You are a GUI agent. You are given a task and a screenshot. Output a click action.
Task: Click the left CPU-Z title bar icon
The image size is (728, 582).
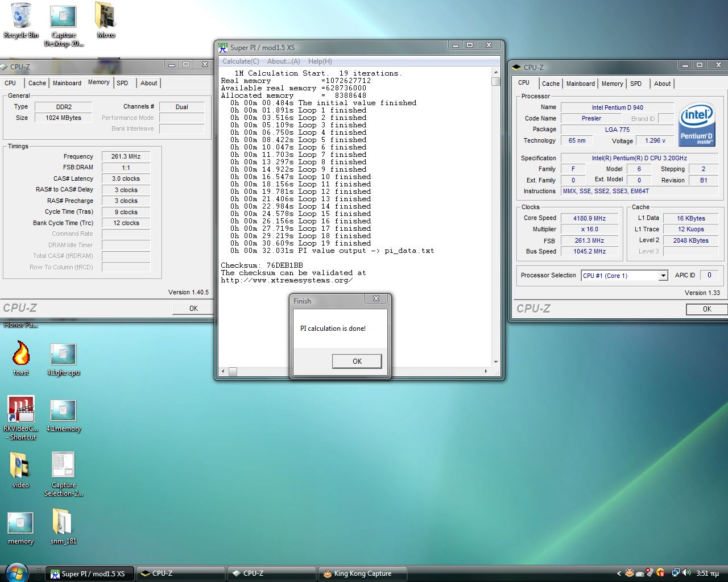3,66
